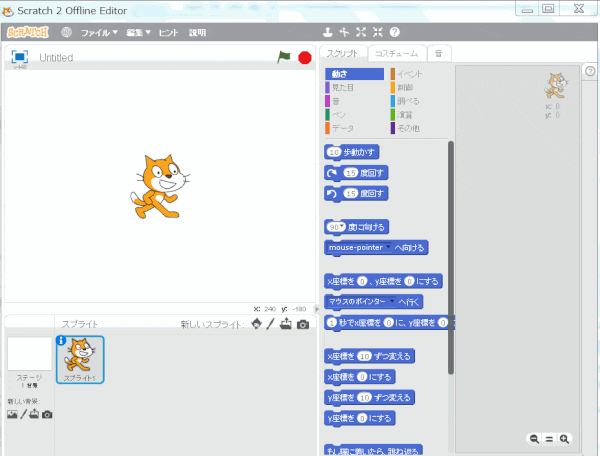Click the cat sprite on stage
Screen dimensions: 600x456
click(x=159, y=186)
